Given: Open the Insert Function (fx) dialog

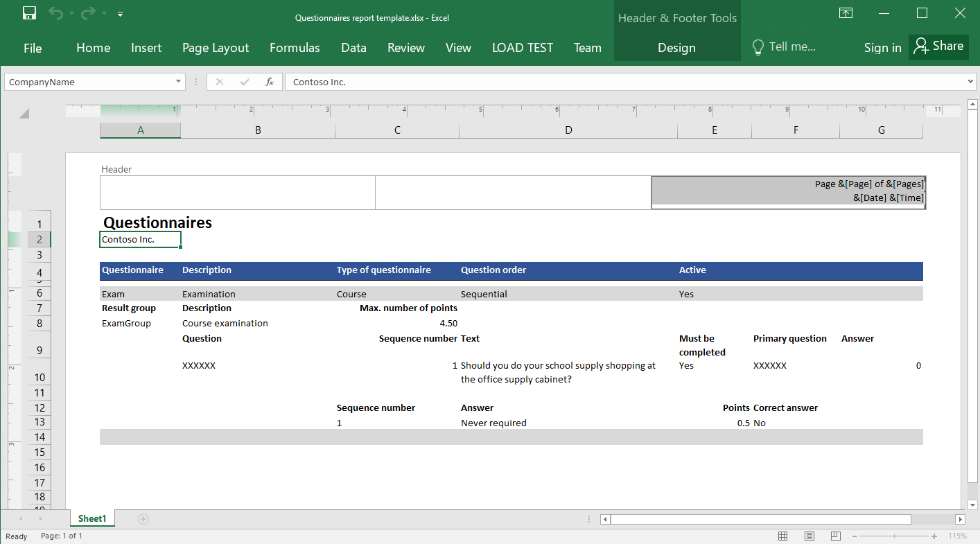Looking at the screenshot, I should coord(269,82).
